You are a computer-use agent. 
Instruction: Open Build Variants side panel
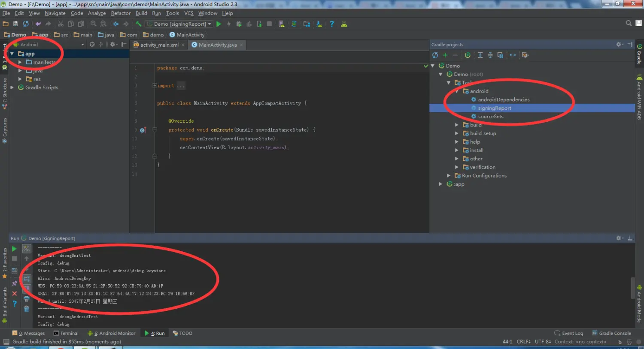[x=5, y=305]
